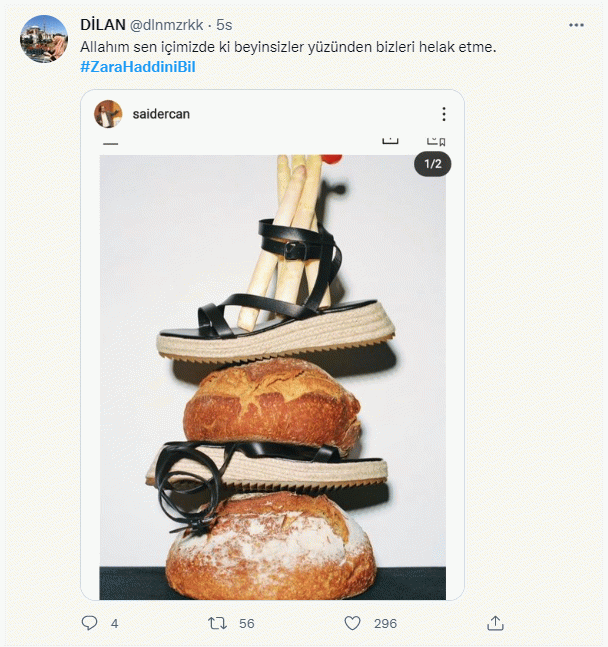The height and width of the screenshot is (647, 608).
Task: Open DİLAN's profile picture
Action: 43,39
